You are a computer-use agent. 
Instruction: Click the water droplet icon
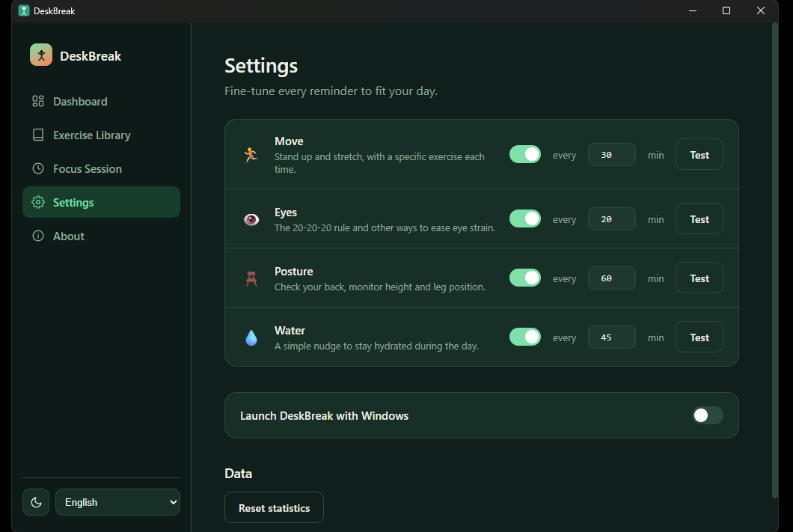click(x=251, y=337)
